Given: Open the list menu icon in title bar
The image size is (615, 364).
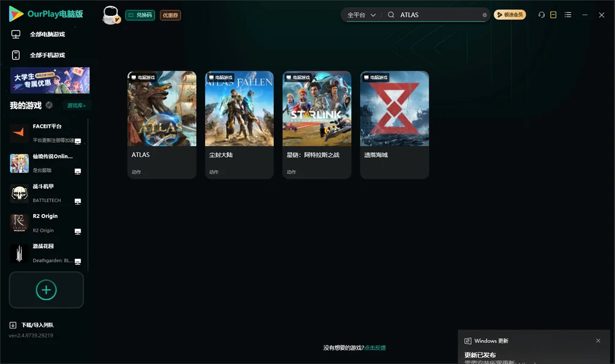Looking at the screenshot, I should [568, 15].
